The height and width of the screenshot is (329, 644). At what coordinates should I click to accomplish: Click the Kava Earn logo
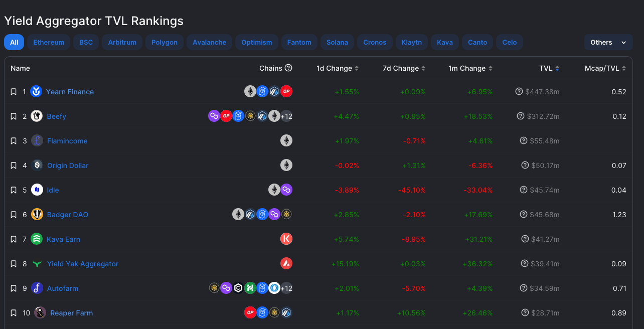pyautogui.click(x=36, y=239)
